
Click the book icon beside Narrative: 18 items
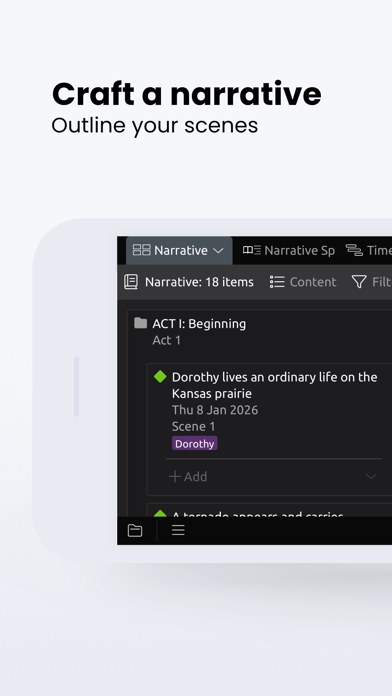pyautogui.click(x=131, y=282)
